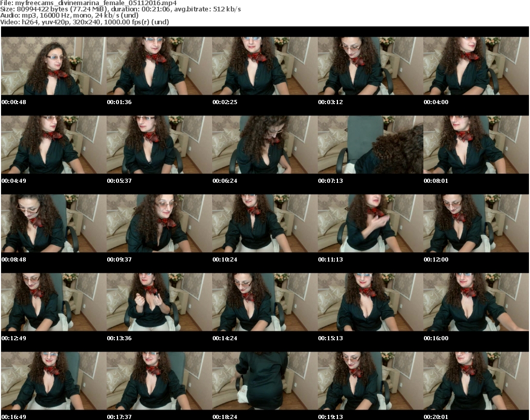Click the frame at 00:15:13
This screenshot has height=420, width=530.
tap(370, 302)
